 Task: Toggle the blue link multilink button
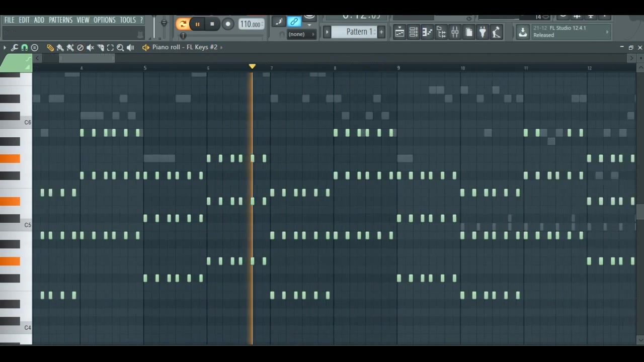pos(294,22)
